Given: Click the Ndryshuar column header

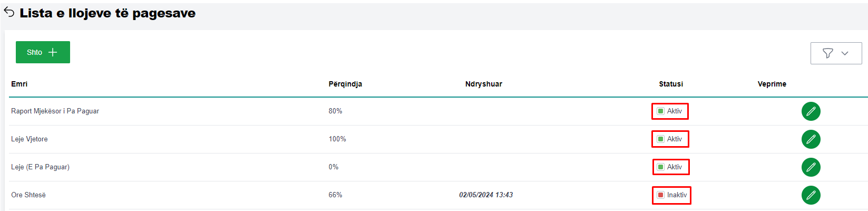Looking at the screenshot, I should 483,84.
